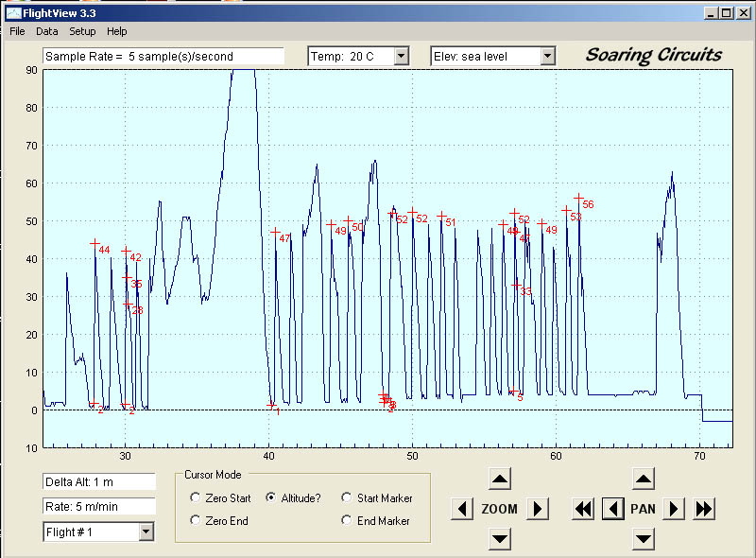Click altitude marker labeled 33

(516, 285)
